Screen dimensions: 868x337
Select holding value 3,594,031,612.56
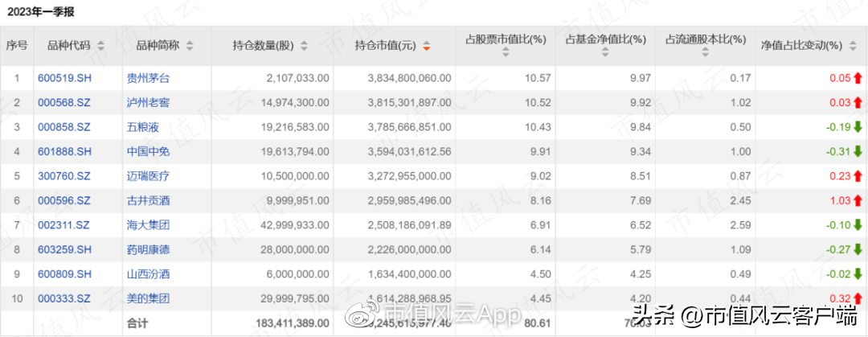(409, 152)
